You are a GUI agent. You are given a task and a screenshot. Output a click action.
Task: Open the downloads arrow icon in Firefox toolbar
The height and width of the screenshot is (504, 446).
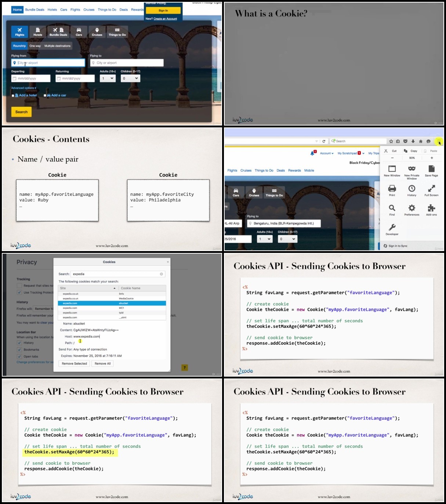coord(413,141)
